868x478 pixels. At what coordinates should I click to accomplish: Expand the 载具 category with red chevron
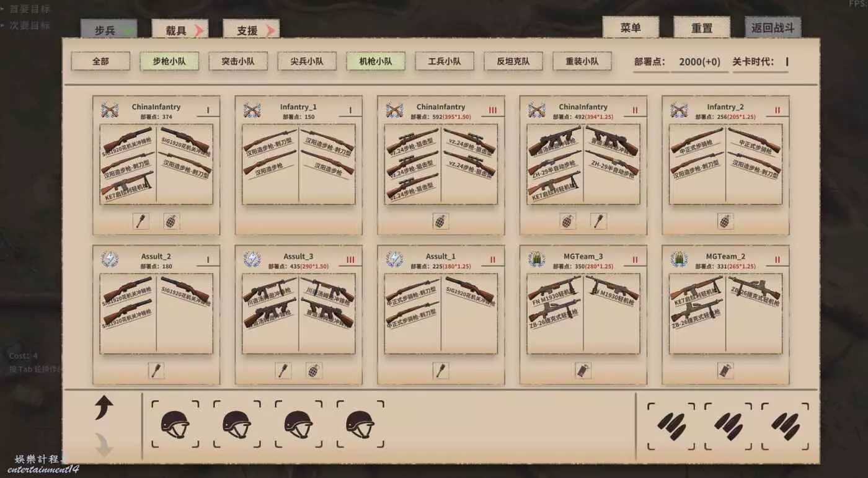180,30
